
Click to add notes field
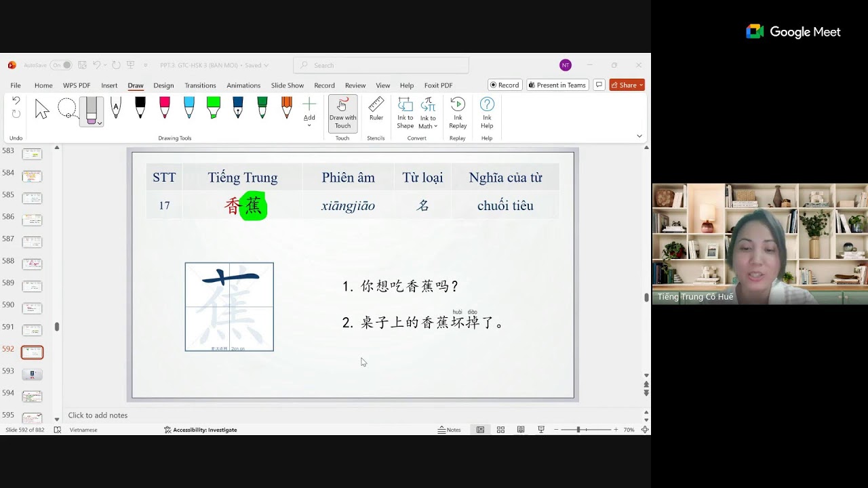click(98, 415)
